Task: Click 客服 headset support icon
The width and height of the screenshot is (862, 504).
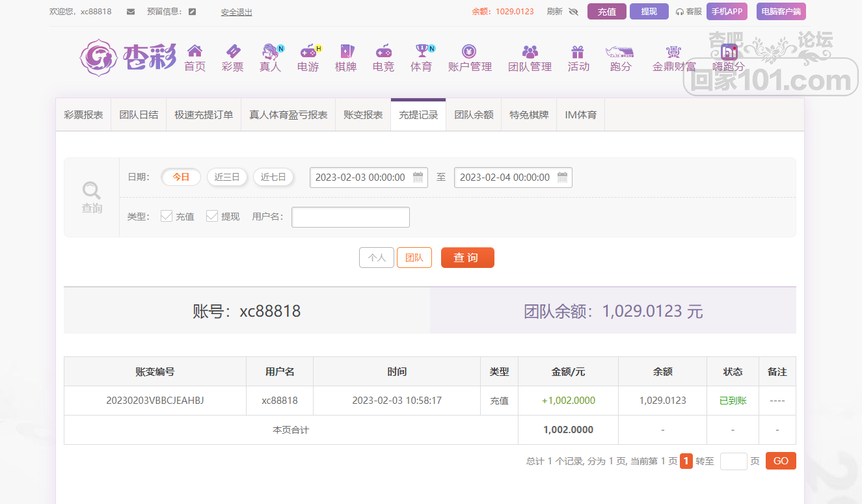Action: pyautogui.click(x=689, y=12)
